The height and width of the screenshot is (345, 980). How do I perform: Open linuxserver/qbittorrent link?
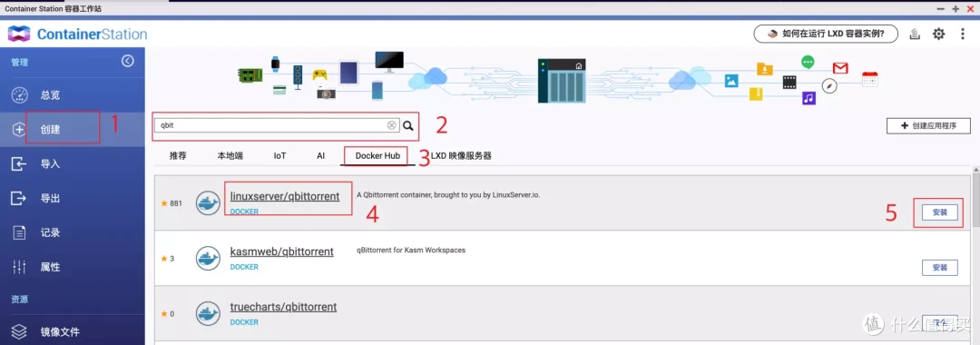click(284, 196)
